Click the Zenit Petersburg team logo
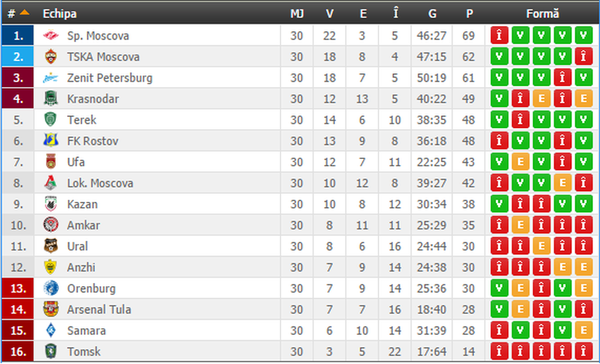 coord(51,78)
